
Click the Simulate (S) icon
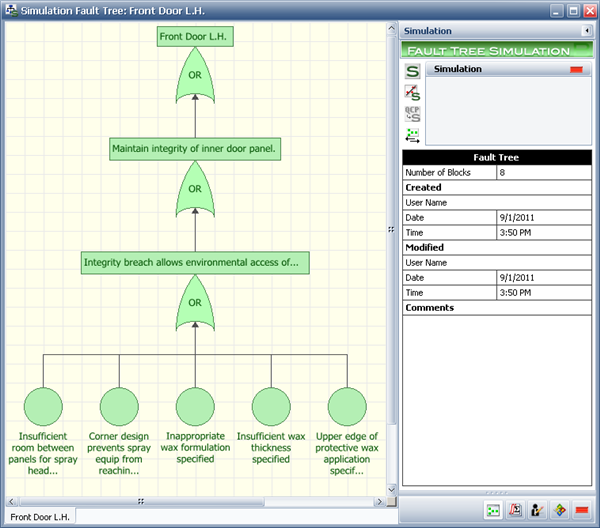pos(412,72)
